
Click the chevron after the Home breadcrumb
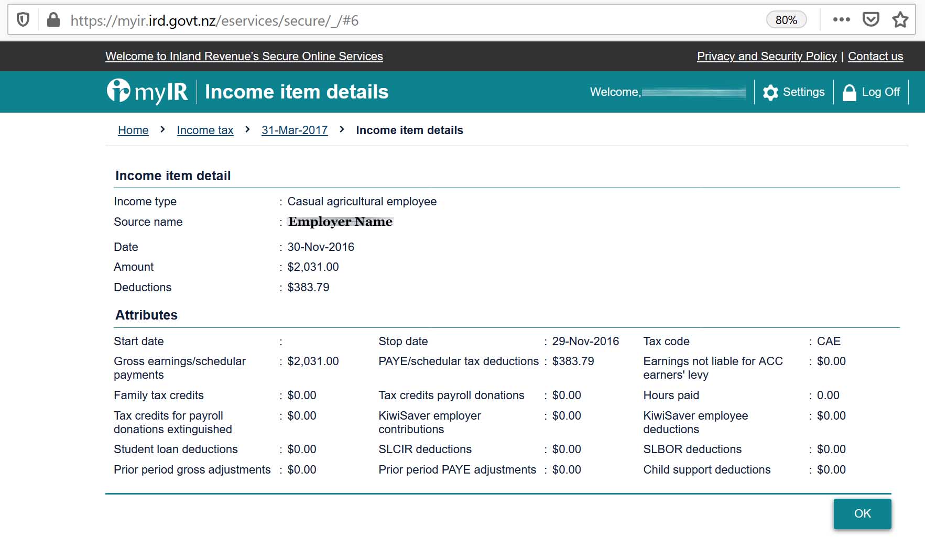pyautogui.click(x=162, y=129)
